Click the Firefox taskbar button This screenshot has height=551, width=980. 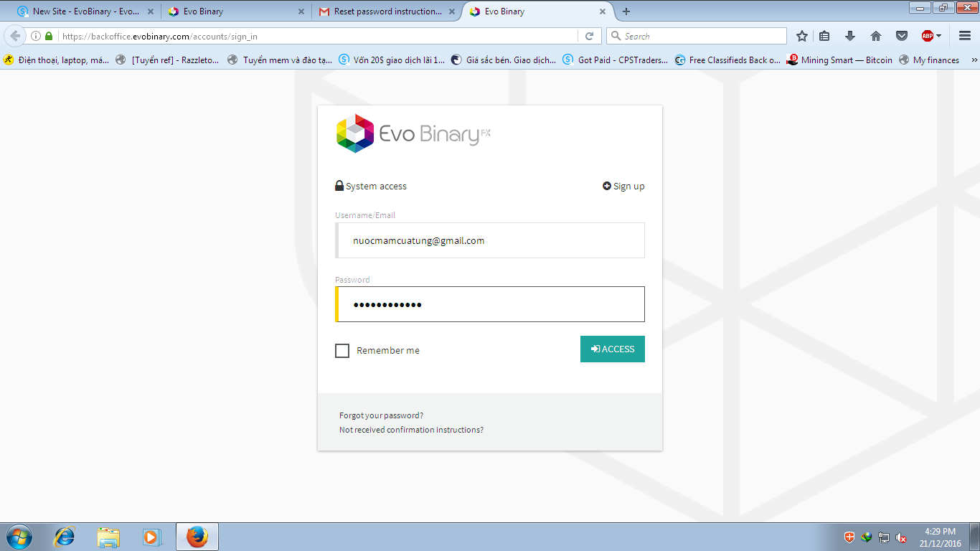tap(197, 537)
